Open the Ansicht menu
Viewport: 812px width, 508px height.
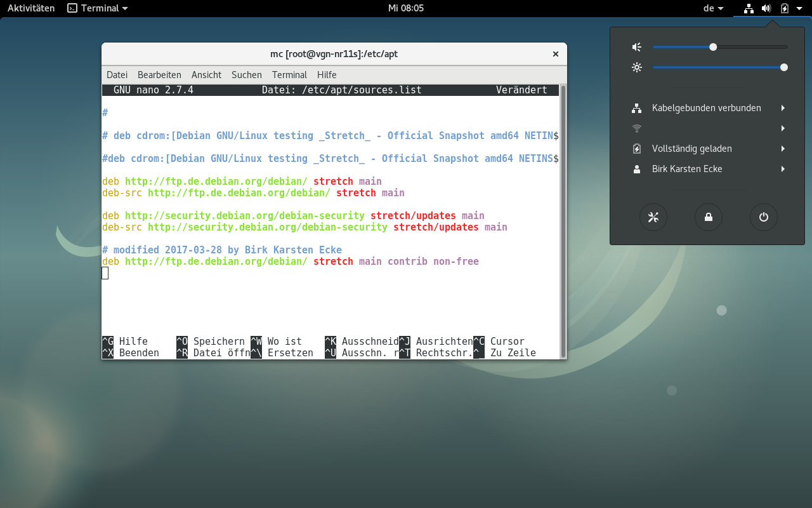coord(206,74)
